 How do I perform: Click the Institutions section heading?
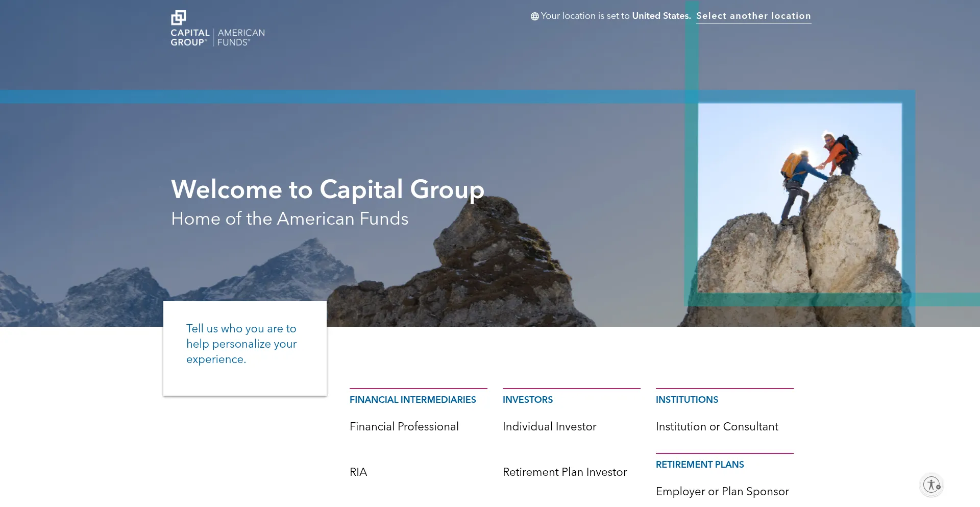[687, 400]
